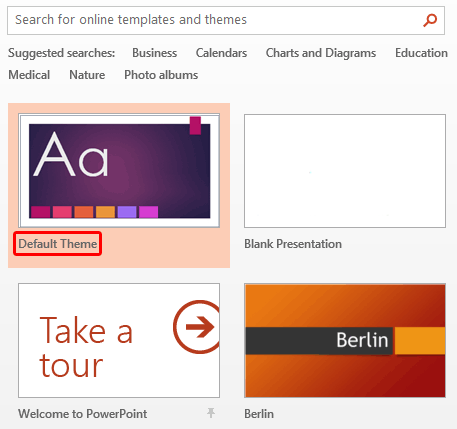Click the pin icon beside Welcome to PowerPoint
Viewport: 457px width, 429px height.
coord(211,413)
